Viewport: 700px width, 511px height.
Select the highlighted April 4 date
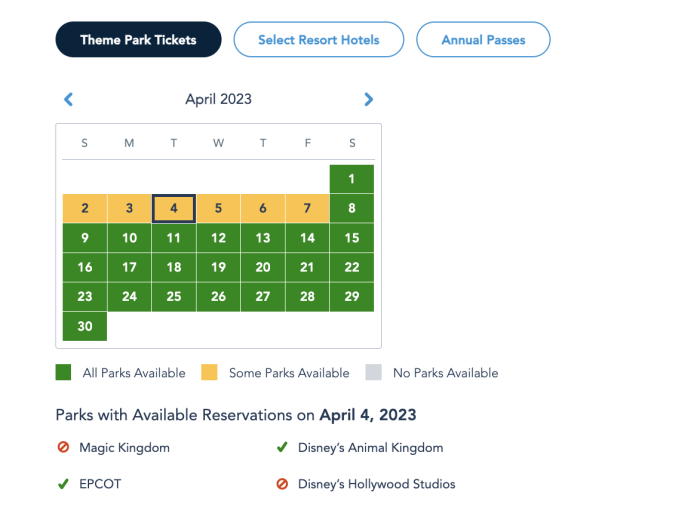click(174, 208)
